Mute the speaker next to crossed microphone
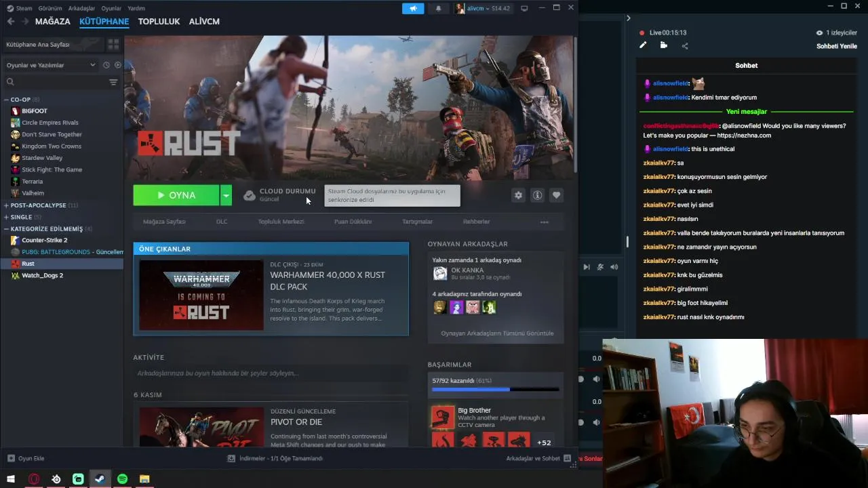The image size is (868, 488). coord(614,267)
